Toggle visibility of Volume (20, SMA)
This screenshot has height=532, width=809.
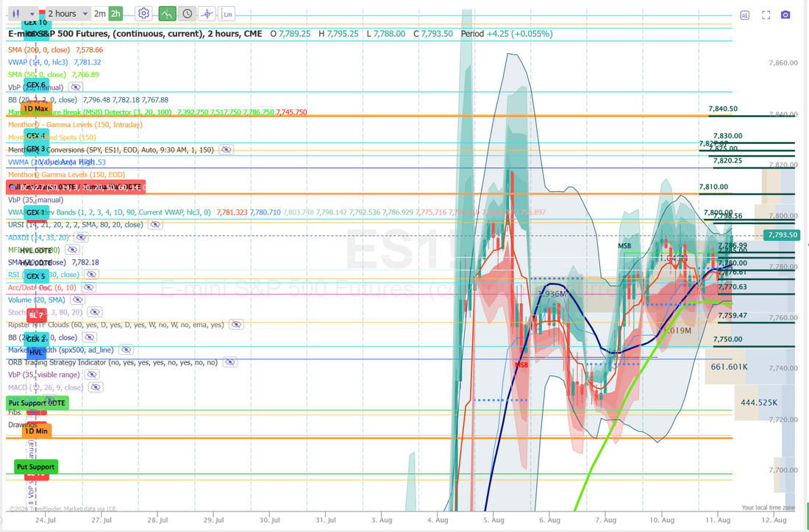tap(77, 300)
